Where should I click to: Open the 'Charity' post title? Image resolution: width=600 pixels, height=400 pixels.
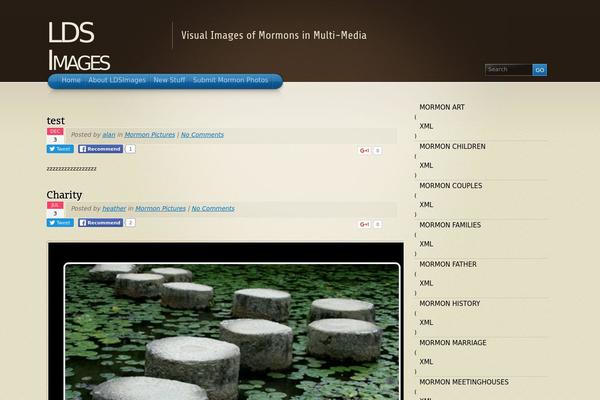64,195
